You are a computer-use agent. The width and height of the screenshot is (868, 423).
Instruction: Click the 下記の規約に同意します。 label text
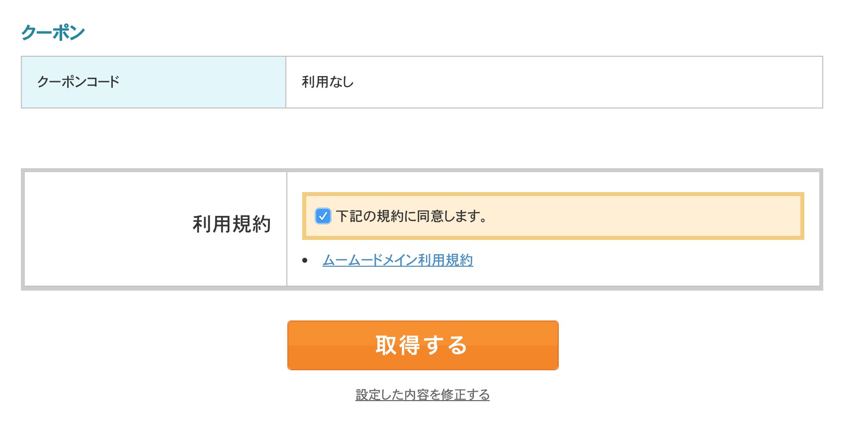(x=412, y=216)
